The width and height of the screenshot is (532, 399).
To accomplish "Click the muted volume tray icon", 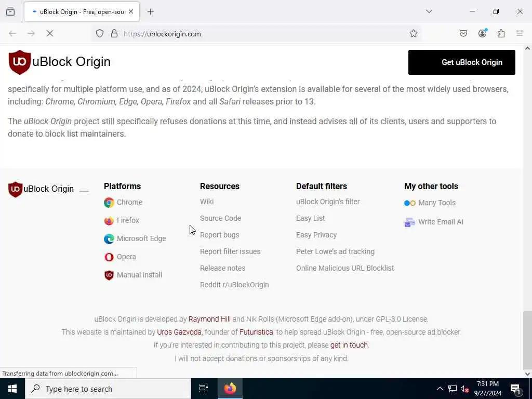I will (464, 389).
